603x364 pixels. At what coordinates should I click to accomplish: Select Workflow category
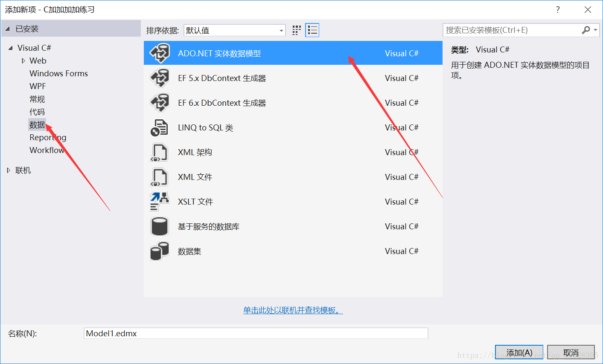47,150
